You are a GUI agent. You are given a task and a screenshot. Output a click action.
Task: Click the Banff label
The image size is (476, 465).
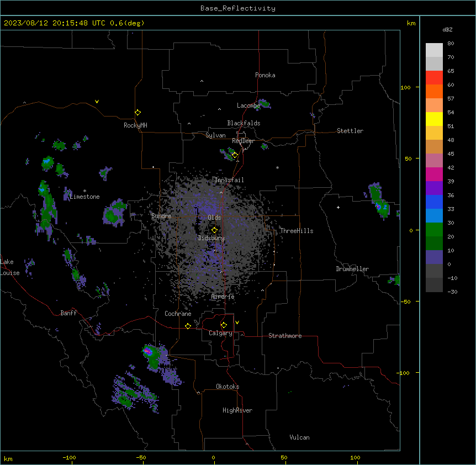pos(68,313)
